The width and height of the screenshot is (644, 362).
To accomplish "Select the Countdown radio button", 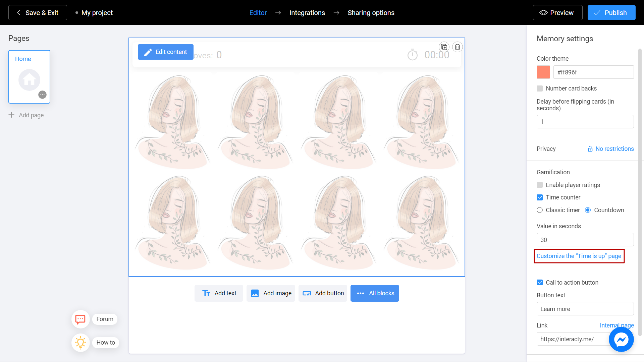I will (x=588, y=210).
